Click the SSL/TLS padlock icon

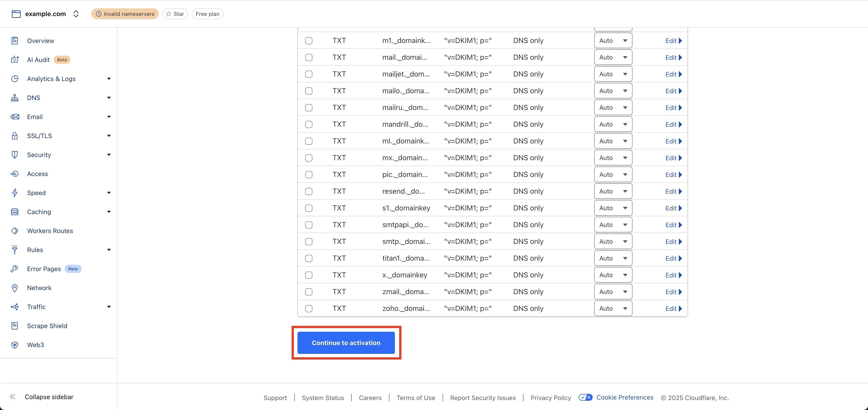tap(14, 136)
